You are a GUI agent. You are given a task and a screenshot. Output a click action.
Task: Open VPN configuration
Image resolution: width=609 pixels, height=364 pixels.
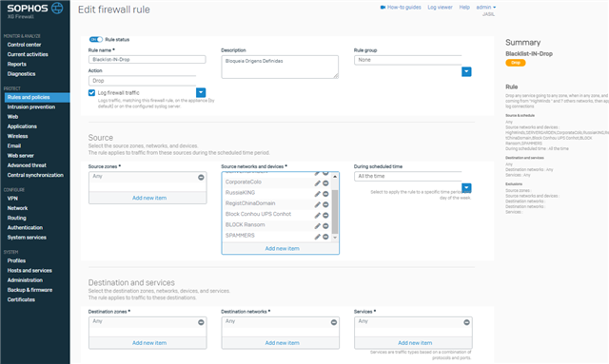(x=12, y=199)
